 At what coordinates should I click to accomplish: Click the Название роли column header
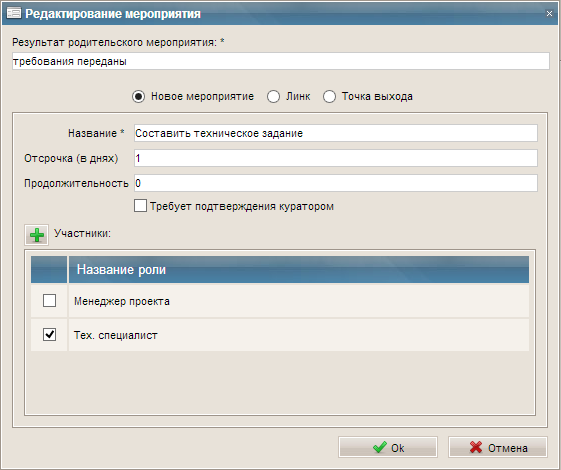[x=299, y=269]
